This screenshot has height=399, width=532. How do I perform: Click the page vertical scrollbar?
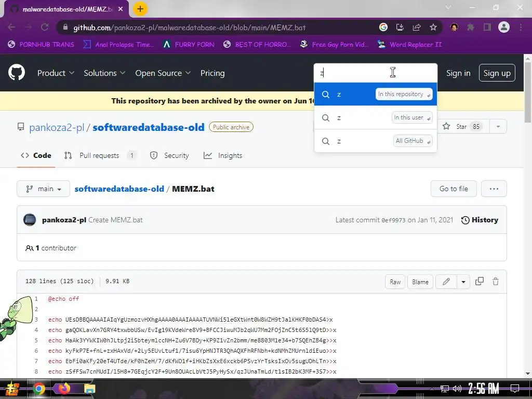click(528, 91)
